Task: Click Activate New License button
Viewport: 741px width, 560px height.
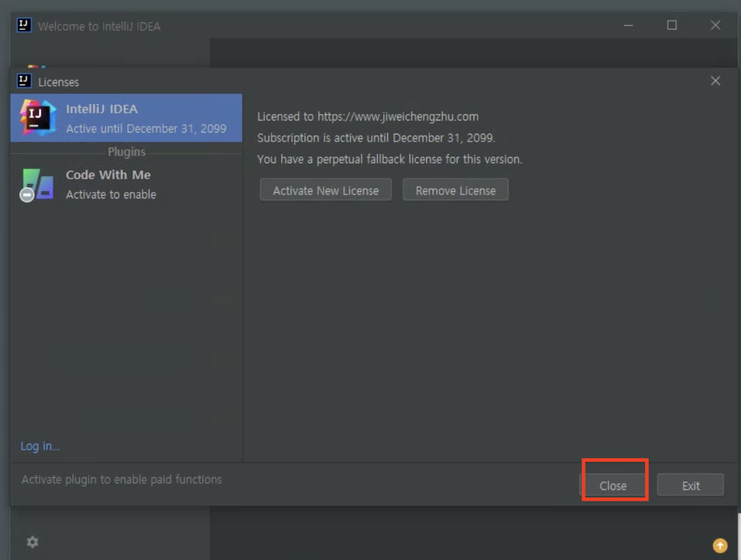Action: coord(326,190)
